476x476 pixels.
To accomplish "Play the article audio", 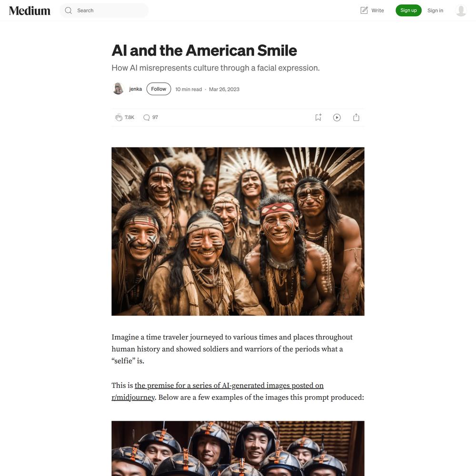I will click(x=337, y=118).
